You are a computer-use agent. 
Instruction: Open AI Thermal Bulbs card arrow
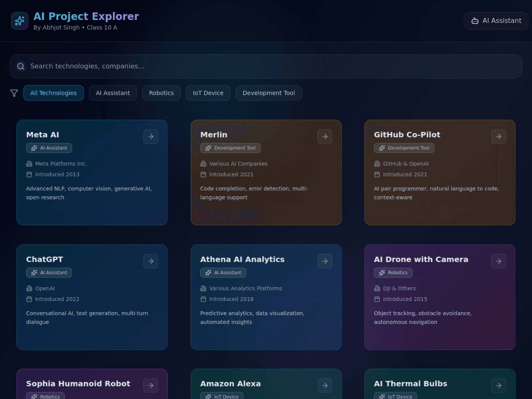coord(499,385)
